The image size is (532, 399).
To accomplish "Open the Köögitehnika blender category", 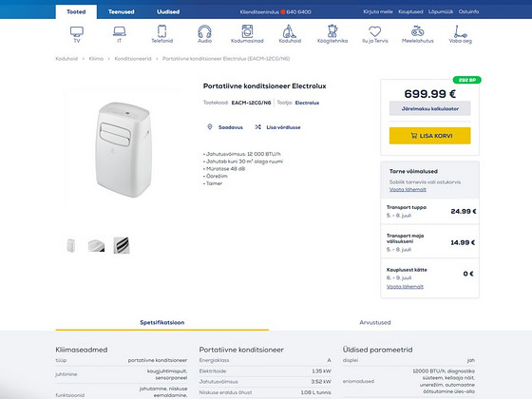I will pyautogui.click(x=332, y=31).
